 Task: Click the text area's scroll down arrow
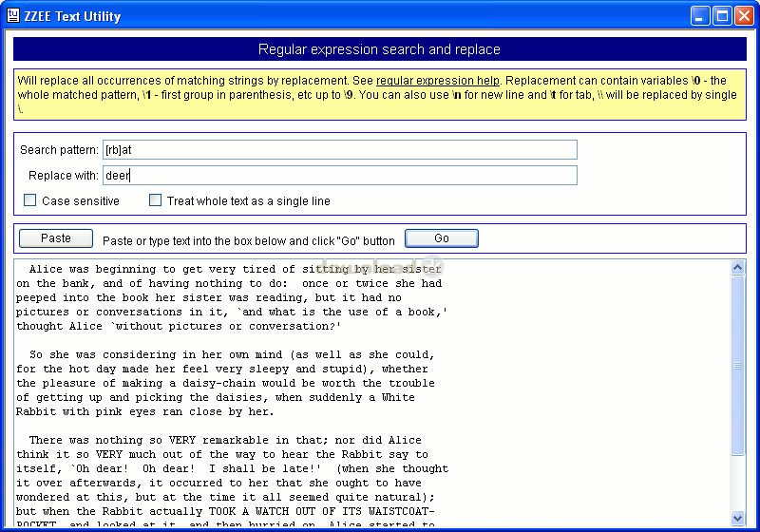coord(738,518)
